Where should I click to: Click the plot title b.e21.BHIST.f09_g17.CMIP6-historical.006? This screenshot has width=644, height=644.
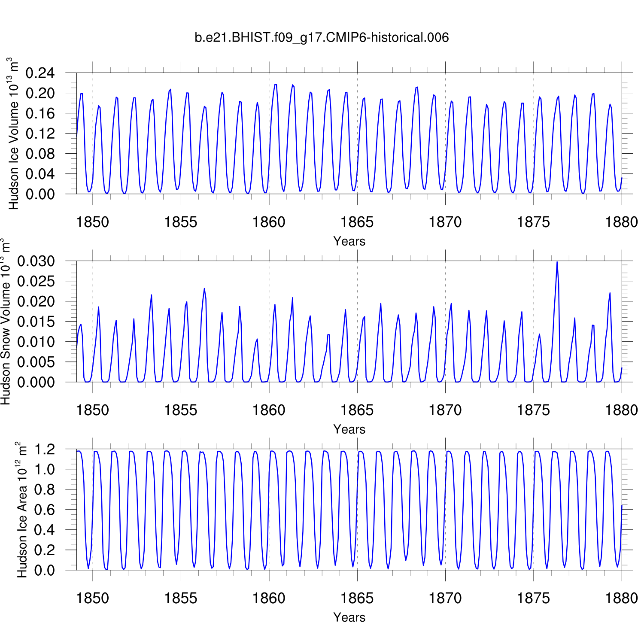(322, 38)
